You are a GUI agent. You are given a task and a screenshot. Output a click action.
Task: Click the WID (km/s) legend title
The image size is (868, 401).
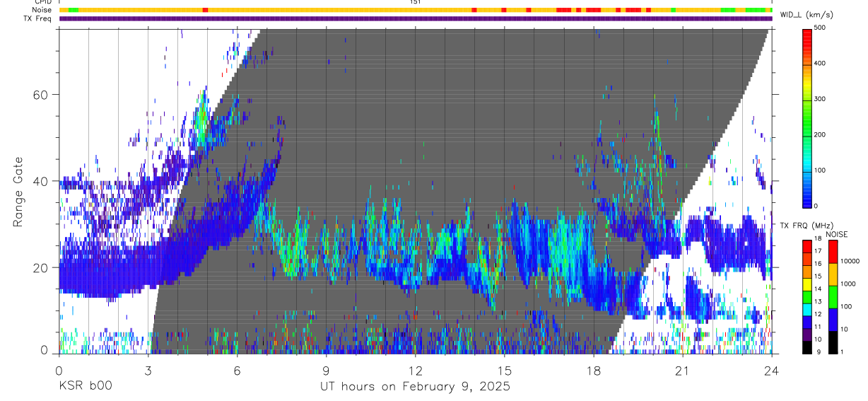805,14
